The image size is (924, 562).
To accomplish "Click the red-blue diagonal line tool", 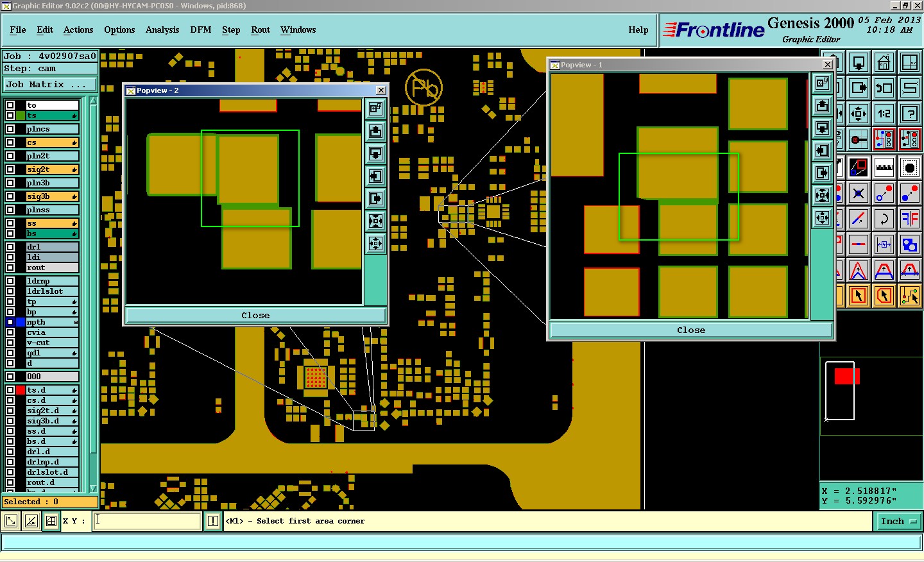I will point(859,219).
